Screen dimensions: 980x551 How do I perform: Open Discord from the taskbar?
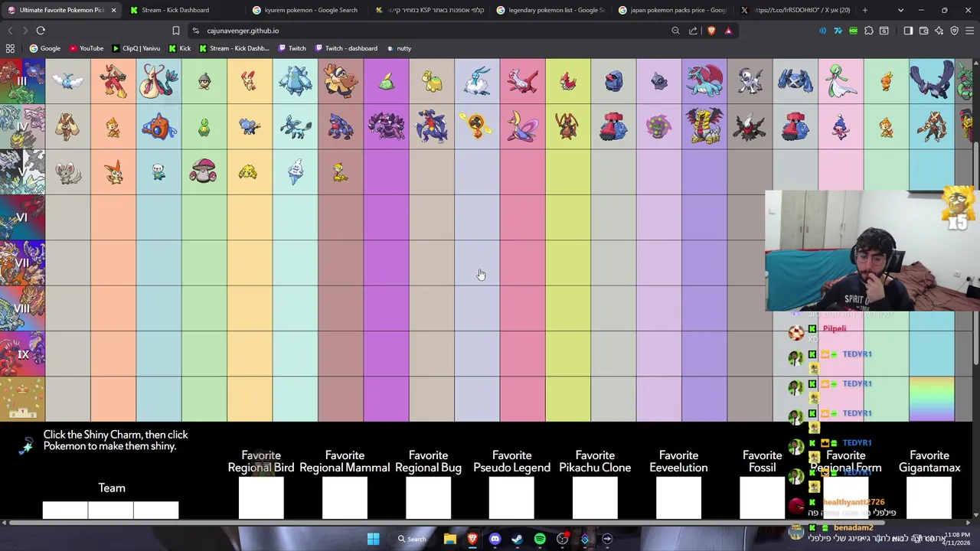(x=495, y=539)
